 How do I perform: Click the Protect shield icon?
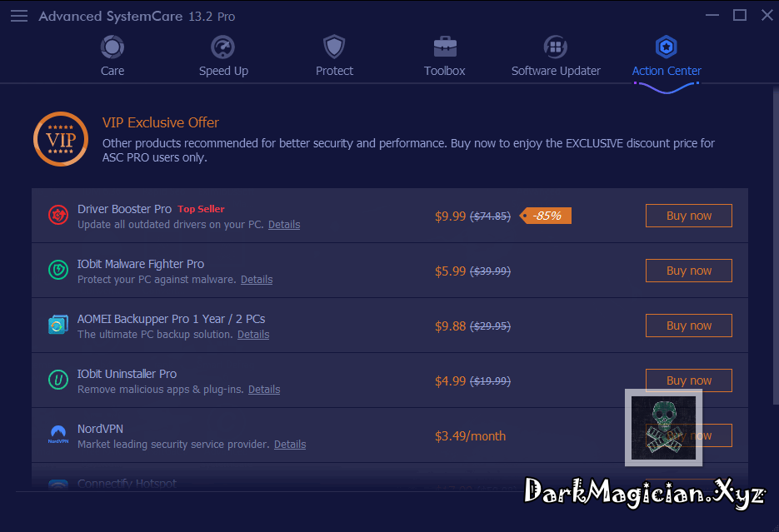click(334, 47)
